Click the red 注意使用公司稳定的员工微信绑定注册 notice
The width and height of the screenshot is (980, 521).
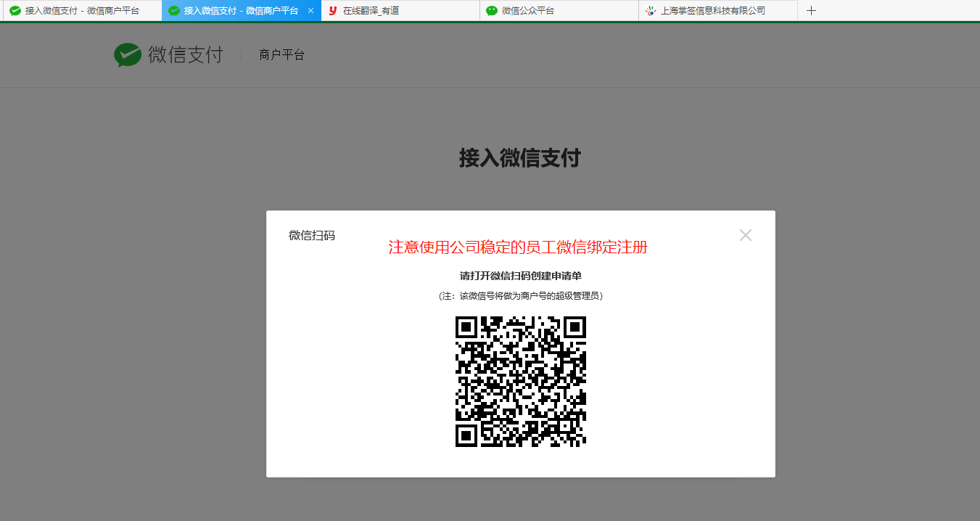pos(518,247)
